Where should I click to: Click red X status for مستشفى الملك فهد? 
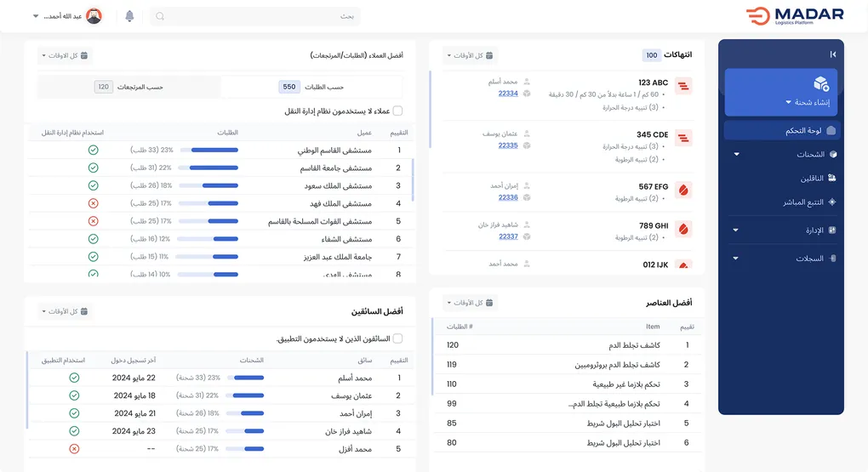pos(94,203)
